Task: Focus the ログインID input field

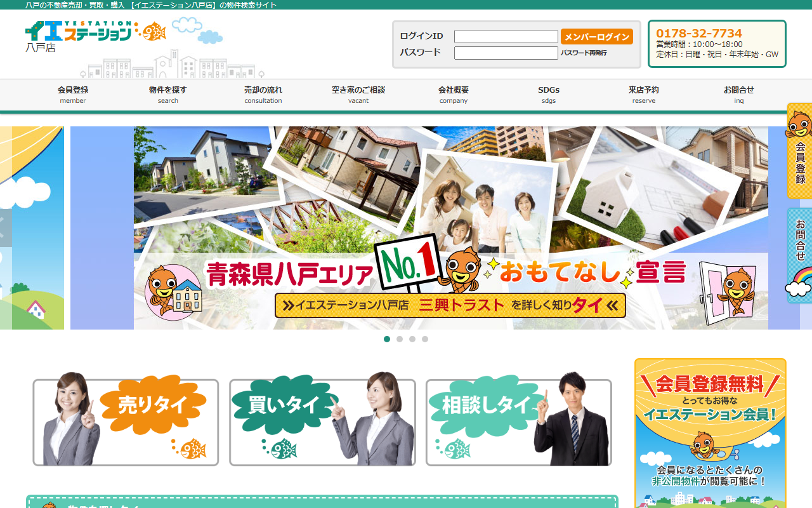Action: coord(506,37)
